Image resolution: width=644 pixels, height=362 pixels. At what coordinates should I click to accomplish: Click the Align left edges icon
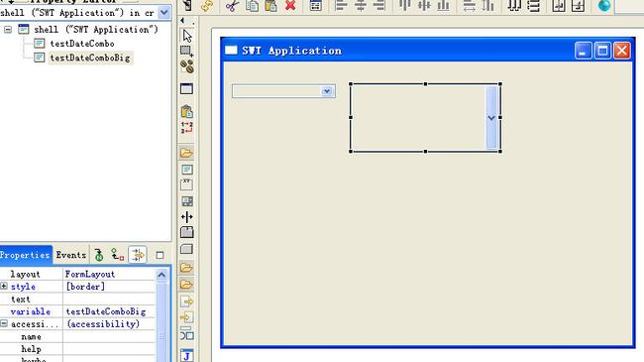point(341,6)
